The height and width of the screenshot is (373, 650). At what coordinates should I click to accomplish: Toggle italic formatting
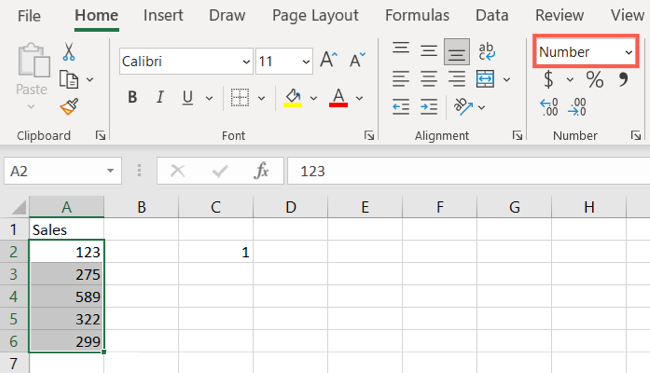(x=160, y=97)
